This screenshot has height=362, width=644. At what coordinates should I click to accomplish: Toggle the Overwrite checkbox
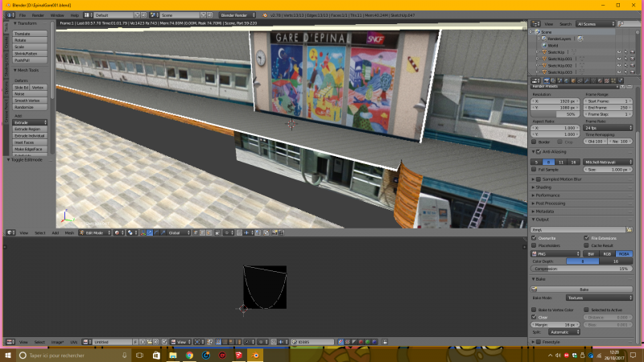(x=534, y=238)
